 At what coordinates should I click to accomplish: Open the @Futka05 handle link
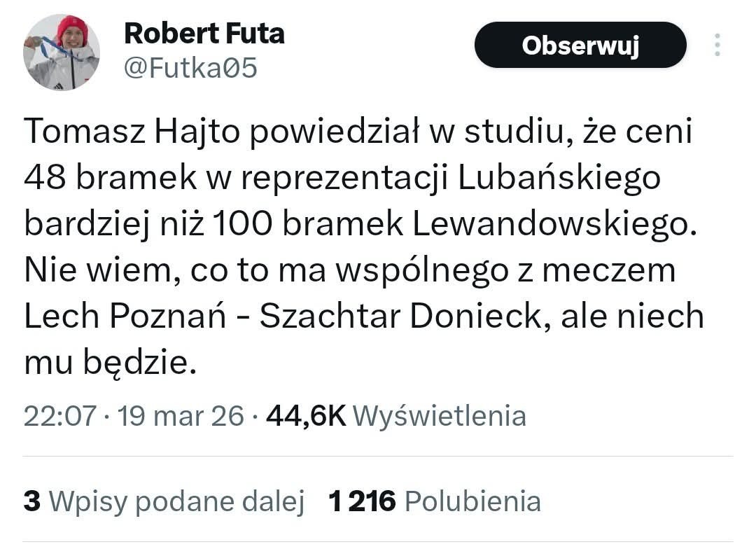pyautogui.click(x=190, y=69)
